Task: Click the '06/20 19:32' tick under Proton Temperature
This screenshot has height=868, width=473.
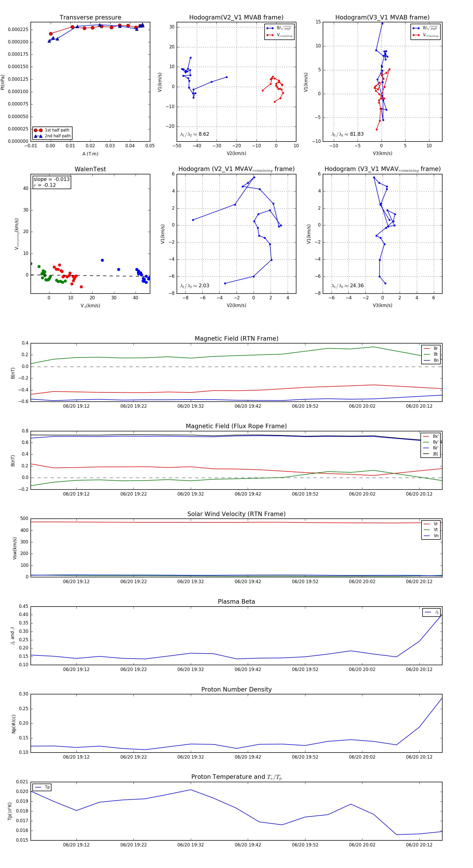Action: 191,845
